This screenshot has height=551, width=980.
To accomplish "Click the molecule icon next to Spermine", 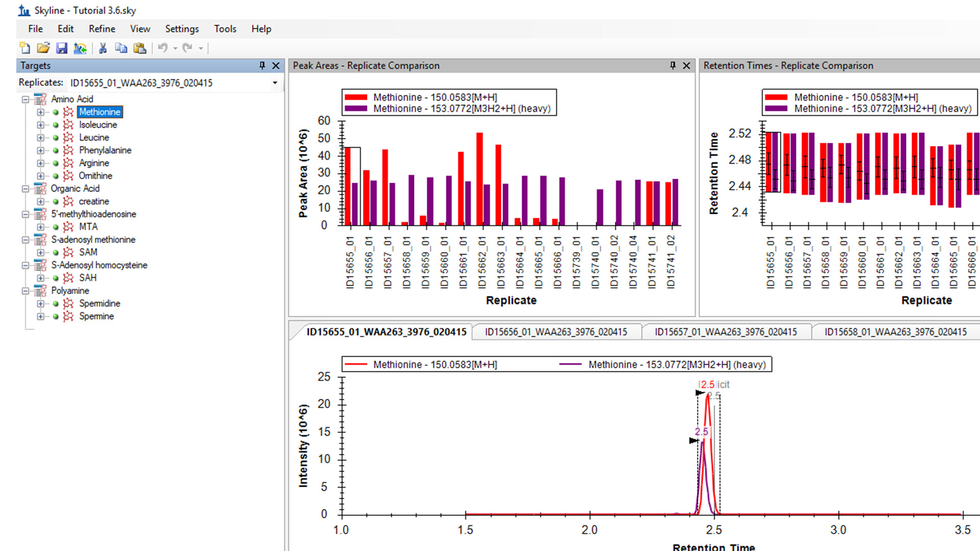I will pos(68,316).
